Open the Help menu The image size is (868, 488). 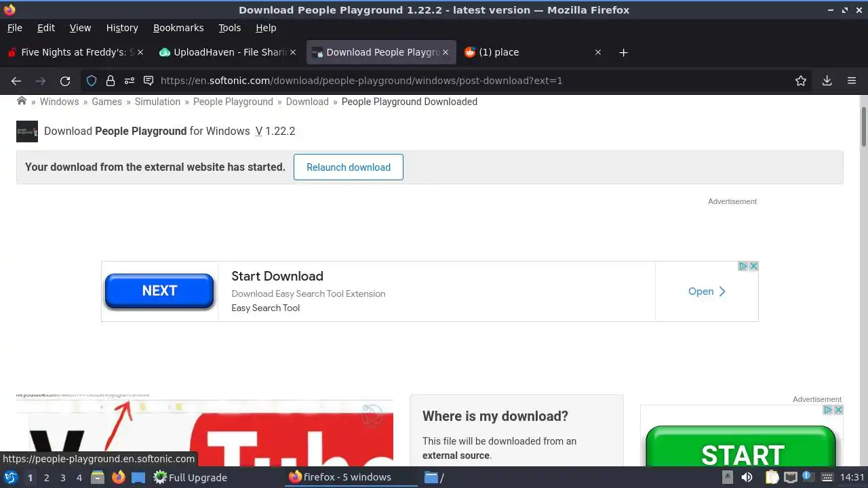[266, 28]
